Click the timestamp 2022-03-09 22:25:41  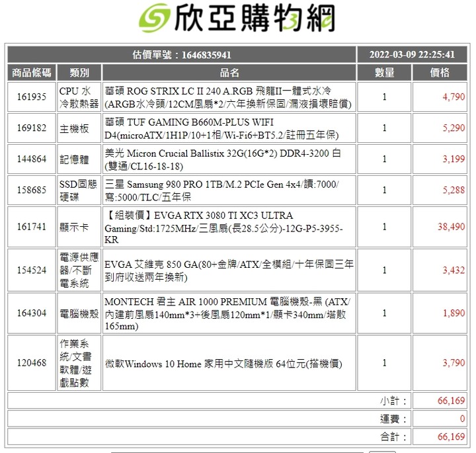[x=412, y=55]
